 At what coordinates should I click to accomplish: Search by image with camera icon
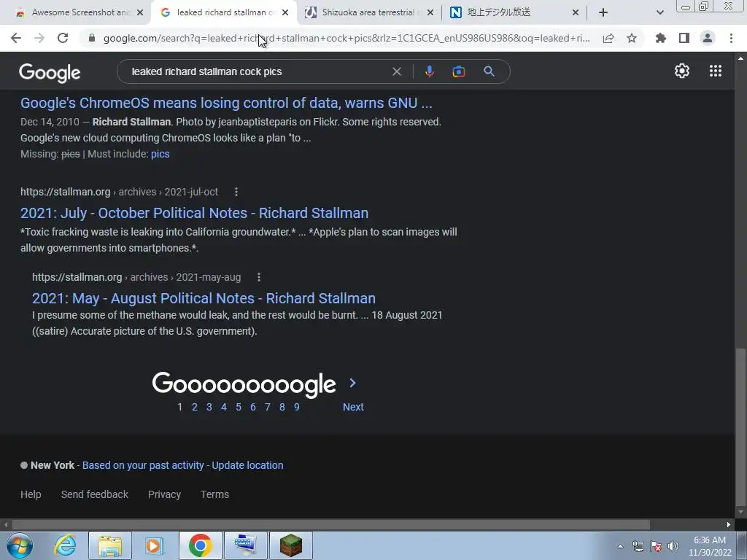point(458,71)
